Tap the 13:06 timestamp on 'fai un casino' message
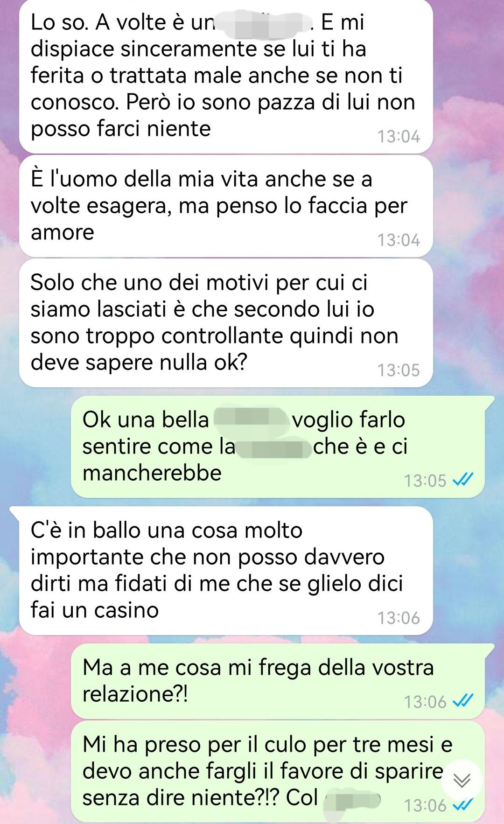Screen dimensions: 504x824 pos(399,618)
